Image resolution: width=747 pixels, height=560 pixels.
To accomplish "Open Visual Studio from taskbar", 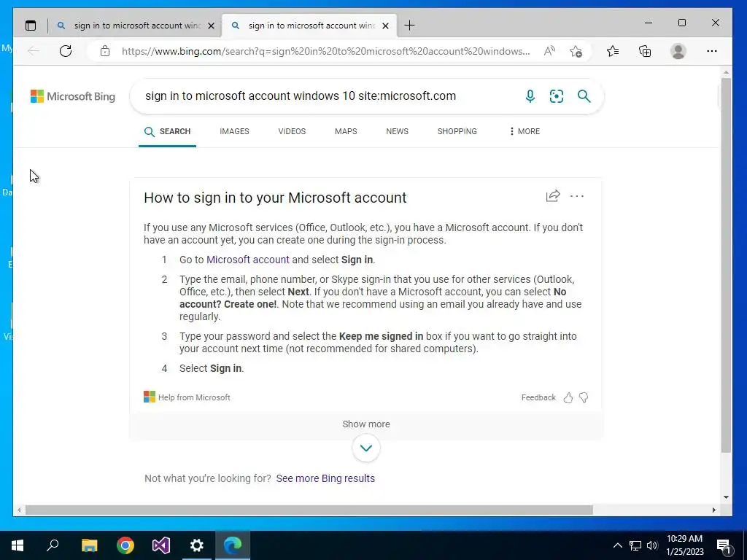I will pyautogui.click(x=161, y=545).
